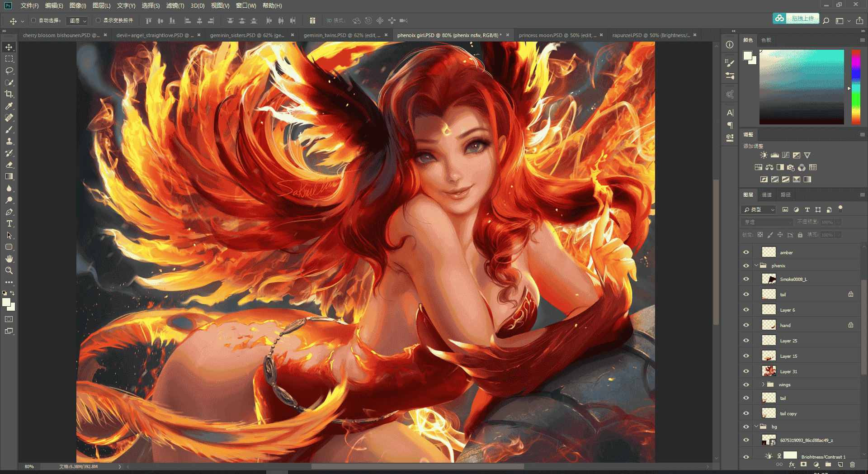Select the Brush tool

[9, 129]
